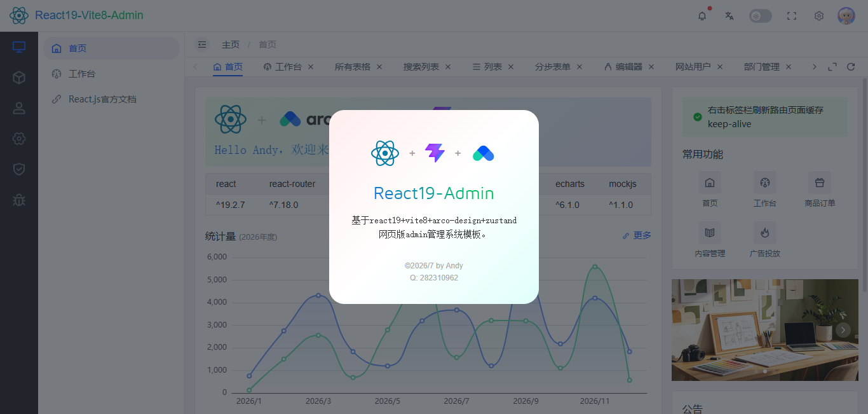Screen dimensions: 868x414
Task: Select the user icon in sidebar
Action: pos(19,108)
